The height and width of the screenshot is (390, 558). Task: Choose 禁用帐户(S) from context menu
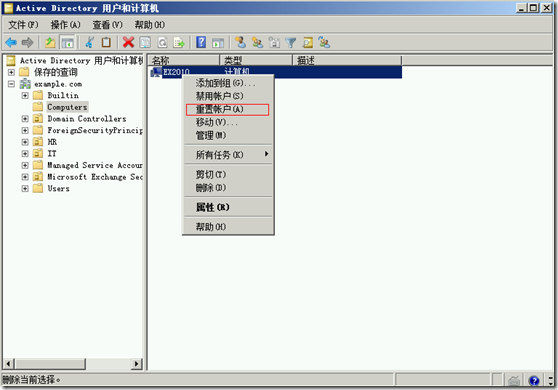tap(228, 96)
